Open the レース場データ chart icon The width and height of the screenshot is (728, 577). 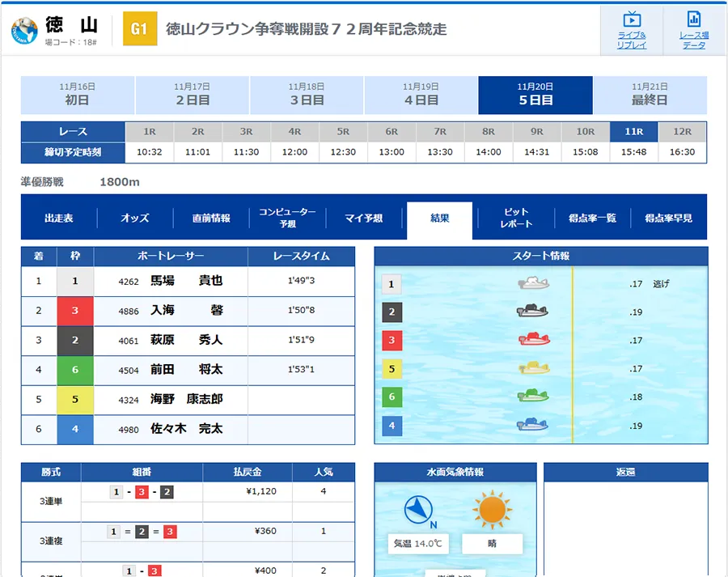pos(693,20)
